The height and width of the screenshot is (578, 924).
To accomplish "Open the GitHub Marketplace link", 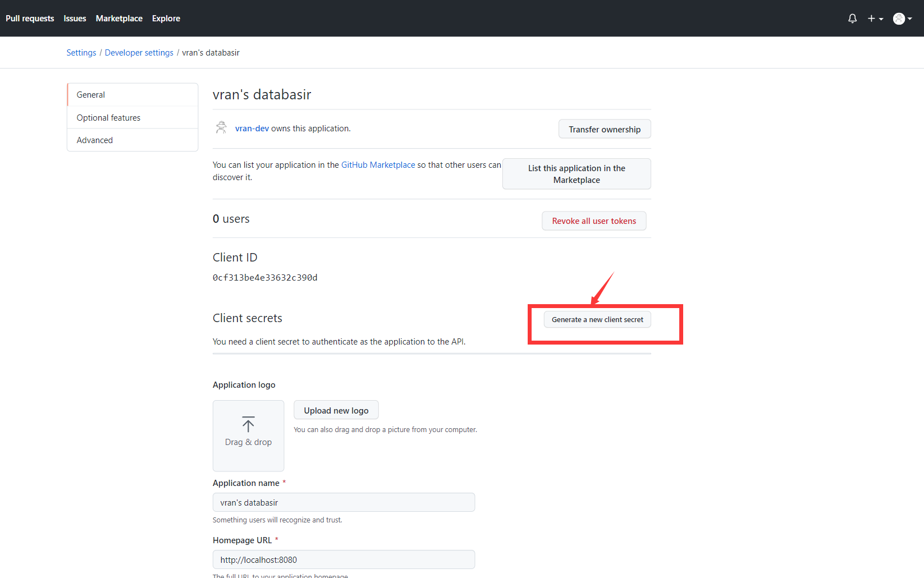I will [x=378, y=164].
